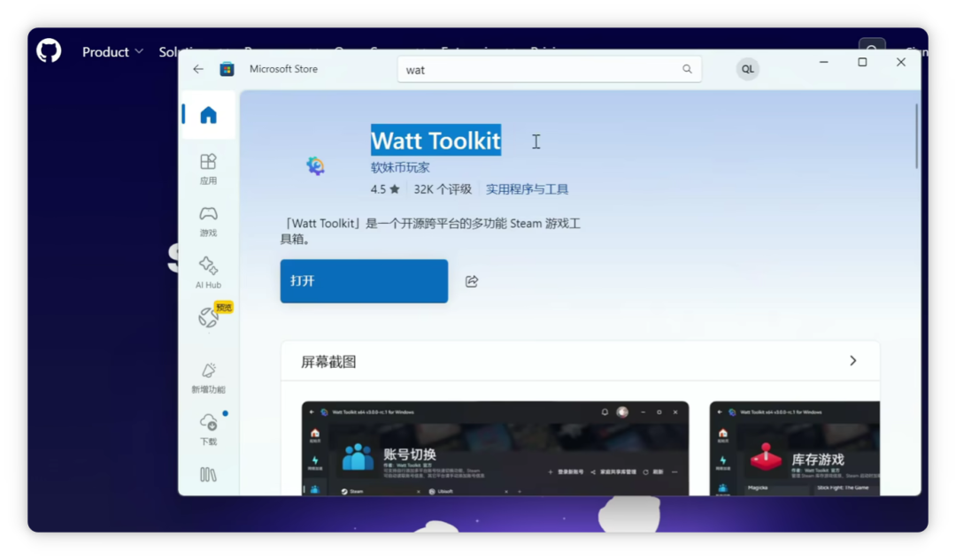Click the share icon next to 打开
Viewport: 956px width, 560px height.
point(472,281)
